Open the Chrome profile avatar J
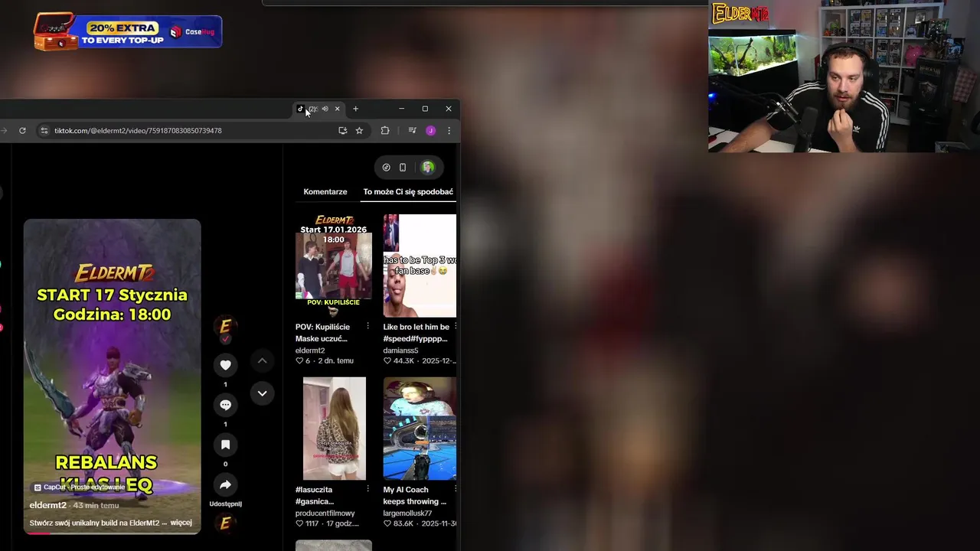The width and height of the screenshot is (980, 551). tap(430, 131)
